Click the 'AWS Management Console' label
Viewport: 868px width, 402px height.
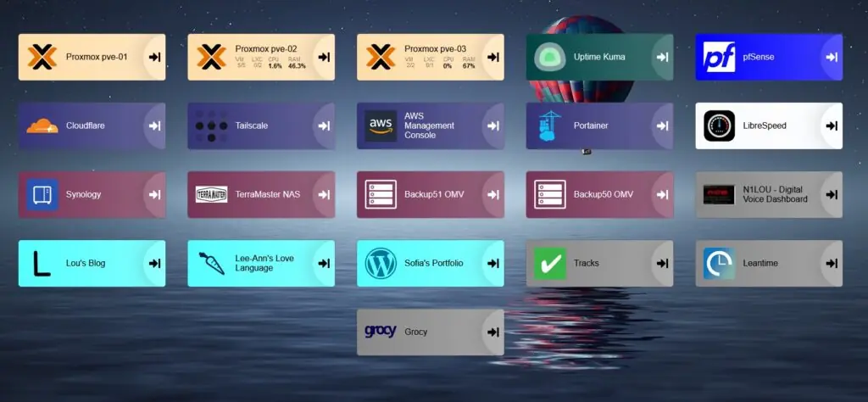click(x=430, y=126)
